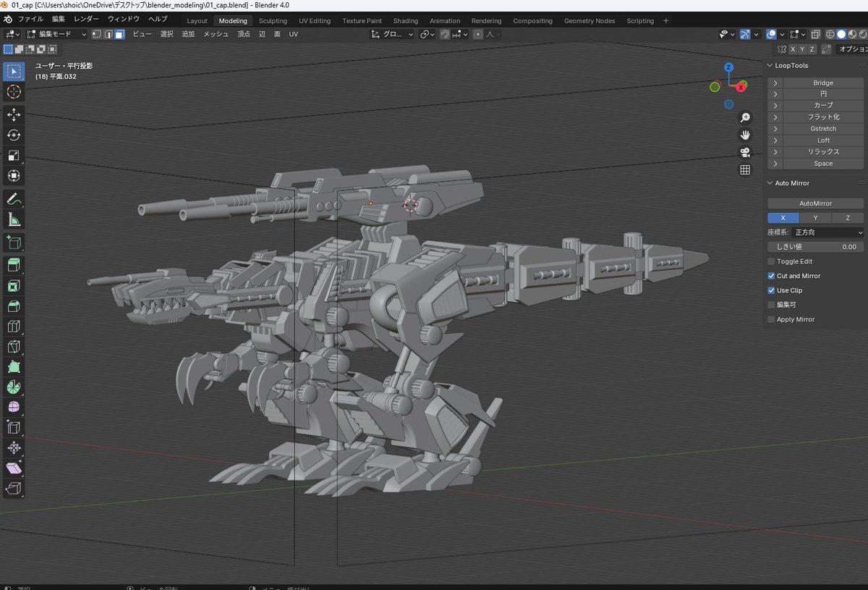Switch to the Sculpting workspace tab
The width and height of the screenshot is (868, 590).
273,21
